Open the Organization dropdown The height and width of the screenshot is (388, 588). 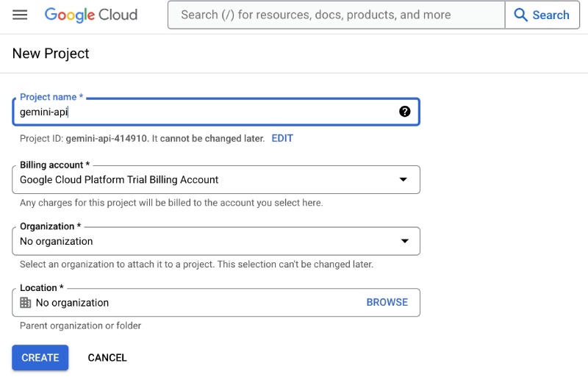coord(215,241)
